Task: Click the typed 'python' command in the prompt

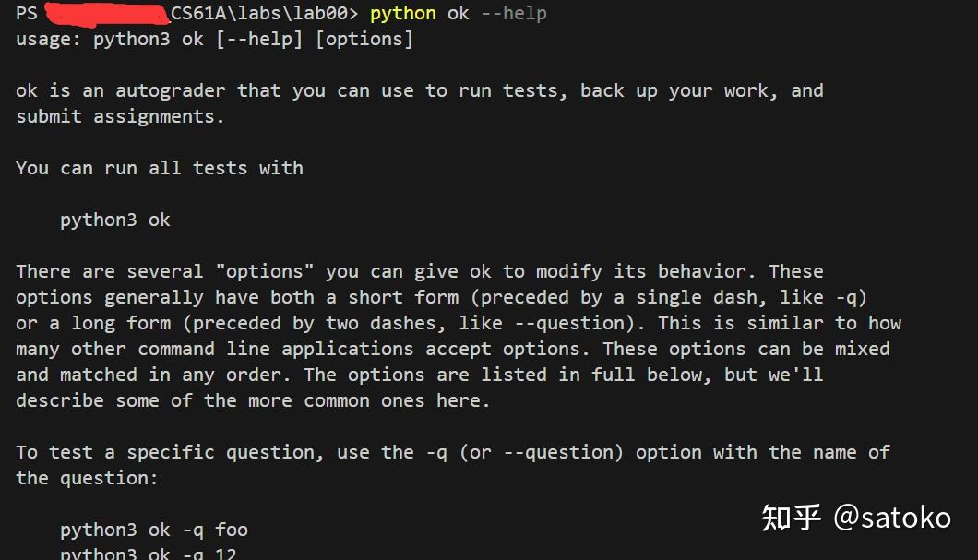Action: pyautogui.click(x=402, y=14)
